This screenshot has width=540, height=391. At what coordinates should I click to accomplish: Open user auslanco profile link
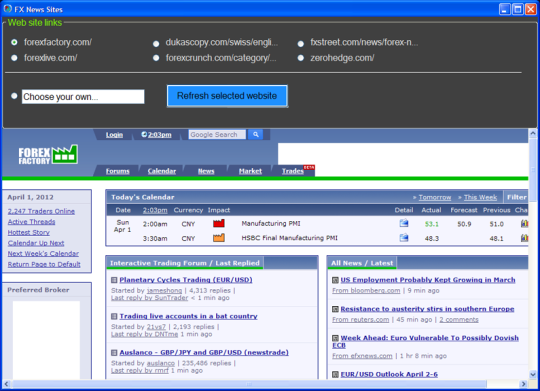click(x=161, y=363)
